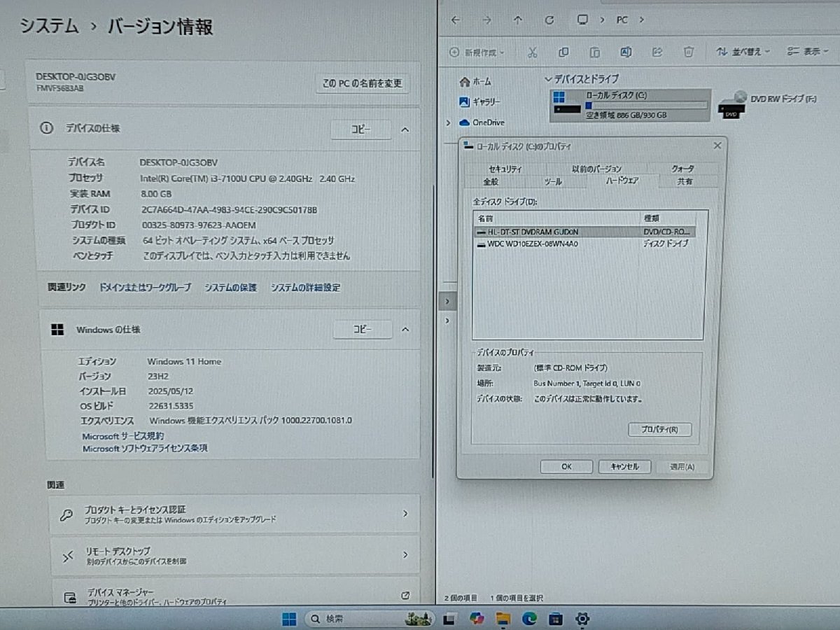
Task: Collapse the デバイスとドライブ group
Action: 548,79
